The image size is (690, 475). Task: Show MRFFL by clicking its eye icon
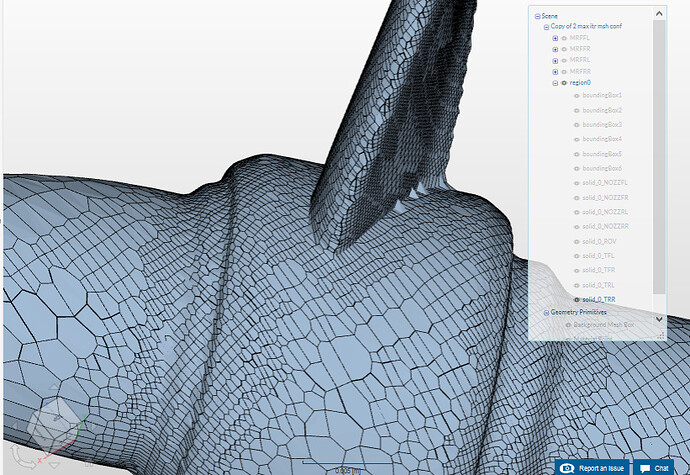[564, 37]
